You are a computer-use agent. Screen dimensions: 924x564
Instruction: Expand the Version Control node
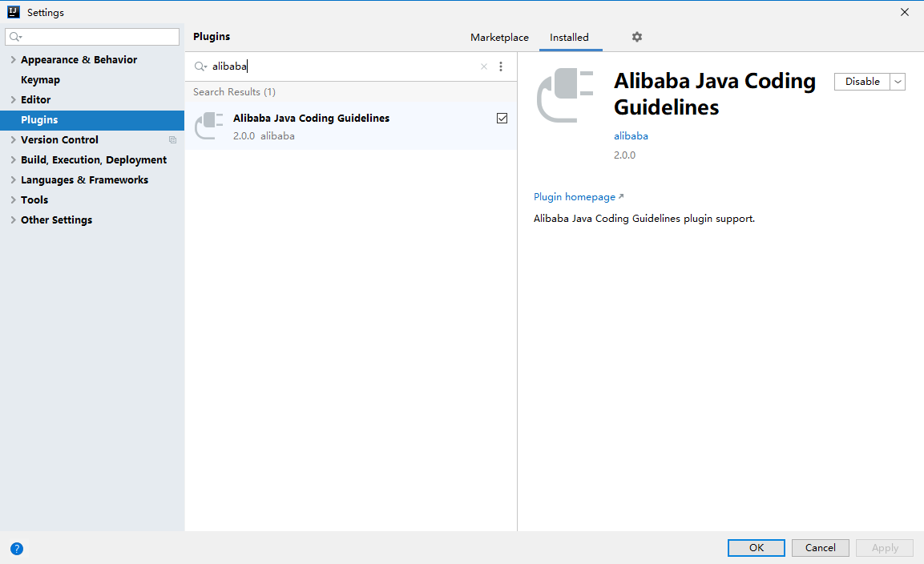[13, 139]
